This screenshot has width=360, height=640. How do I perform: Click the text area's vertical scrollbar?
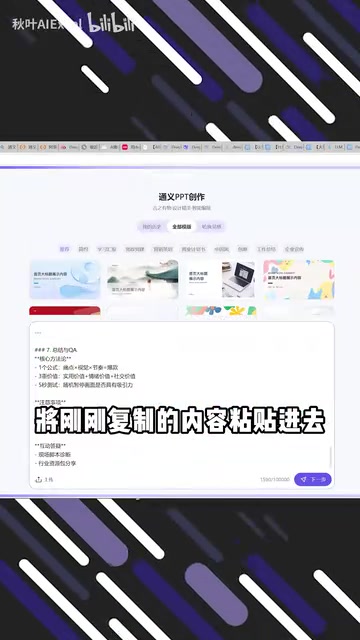point(330,456)
